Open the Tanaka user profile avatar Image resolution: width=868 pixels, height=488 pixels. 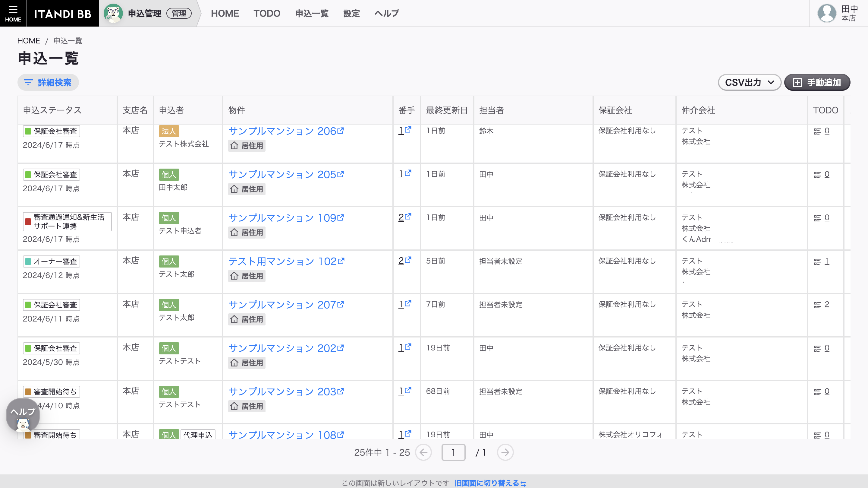pyautogui.click(x=826, y=14)
